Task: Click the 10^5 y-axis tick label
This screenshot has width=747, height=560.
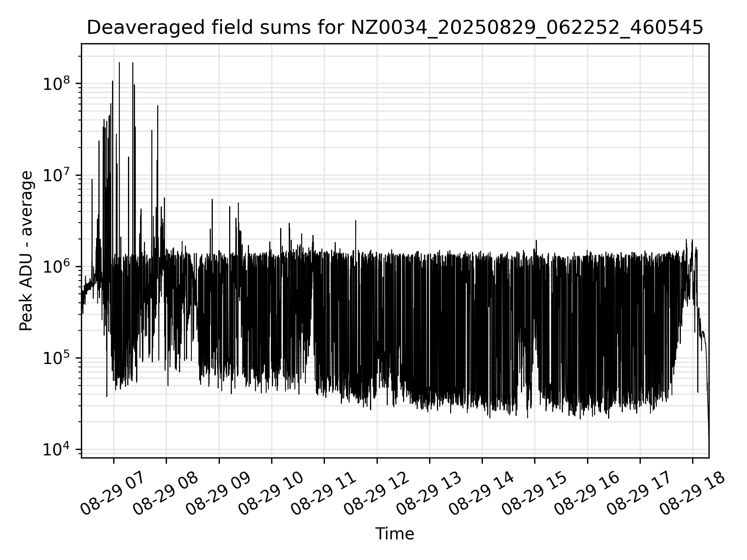Action: (56, 357)
